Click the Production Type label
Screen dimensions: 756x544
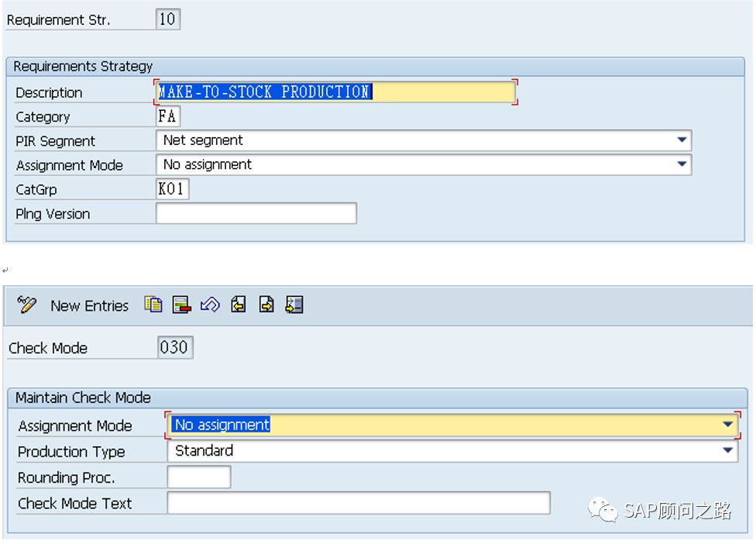click(71, 452)
